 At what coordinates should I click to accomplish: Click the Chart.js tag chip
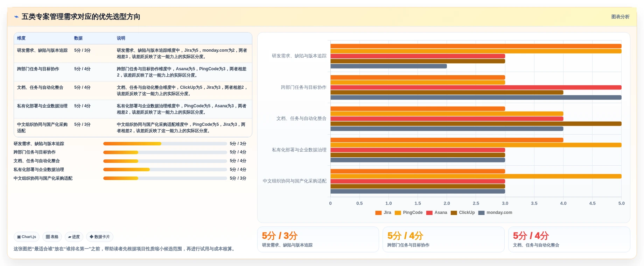point(27,237)
